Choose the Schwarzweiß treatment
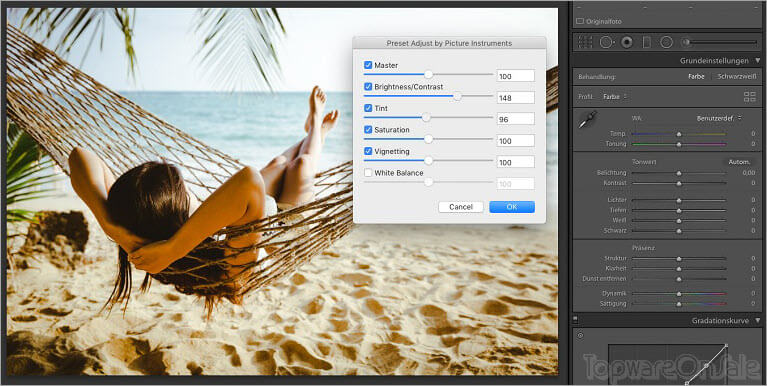Viewport: 767px width, 386px height. tap(737, 77)
